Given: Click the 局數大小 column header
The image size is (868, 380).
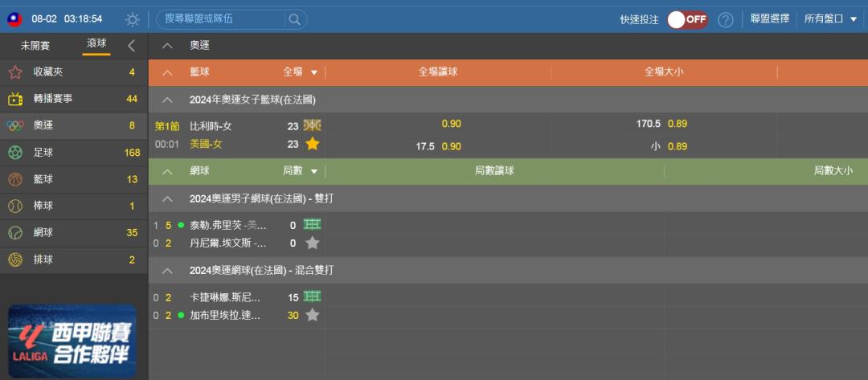Looking at the screenshot, I should (833, 171).
